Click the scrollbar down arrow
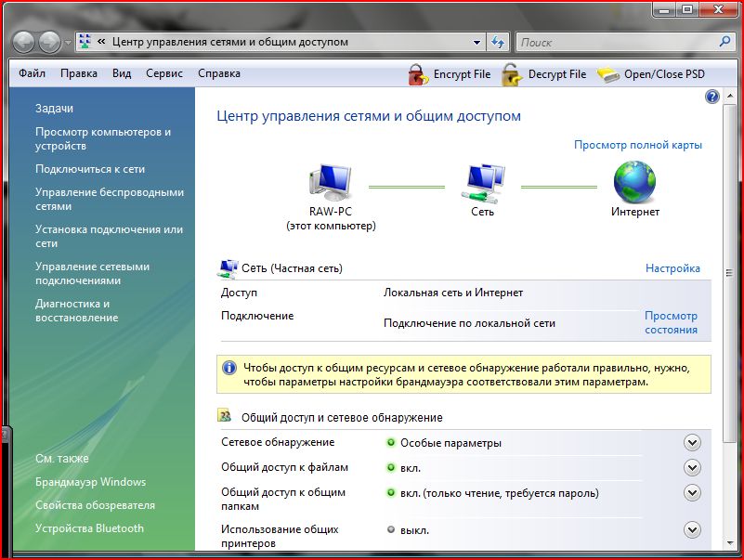Viewport: 744px width, 560px height. 729,543
